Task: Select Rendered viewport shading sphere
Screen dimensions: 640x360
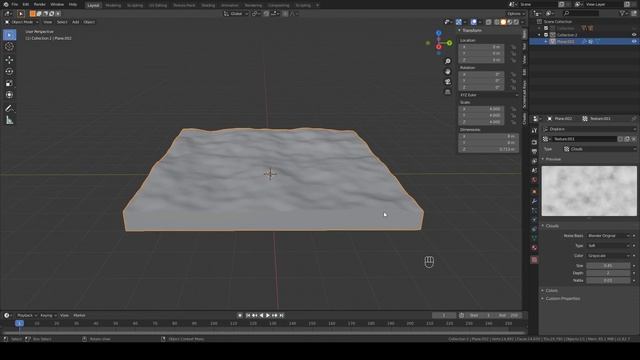Action: tap(516, 22)
